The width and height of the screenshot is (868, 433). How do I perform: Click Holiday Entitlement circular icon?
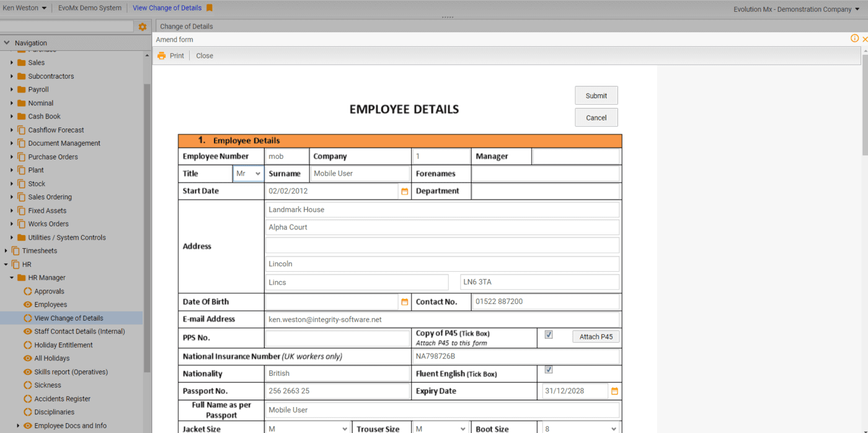27,345
